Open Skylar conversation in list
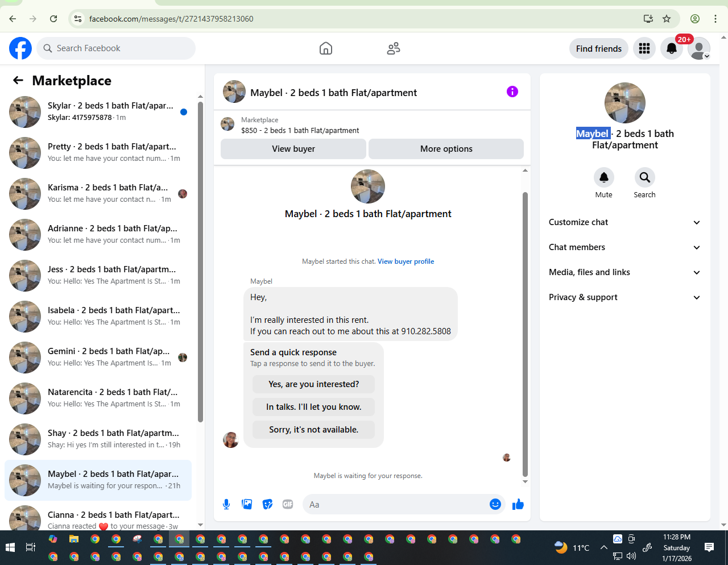 pos(98,112)
